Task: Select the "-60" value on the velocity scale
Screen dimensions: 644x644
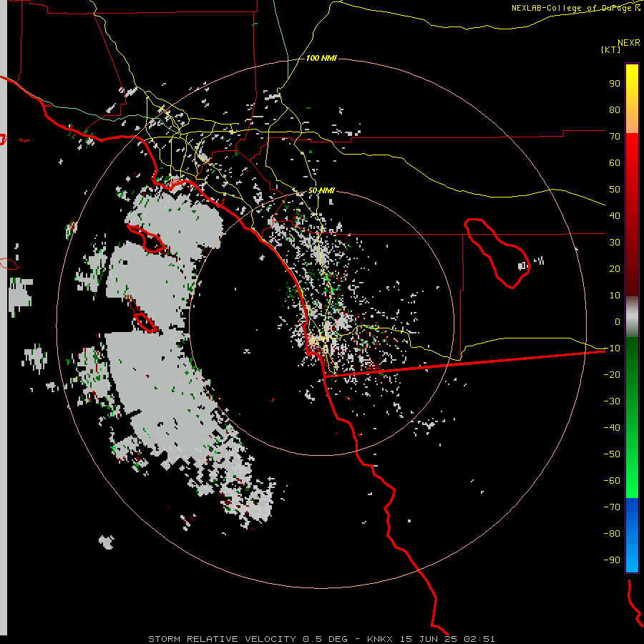Action: pyautogui.click(x=612, y=481)
